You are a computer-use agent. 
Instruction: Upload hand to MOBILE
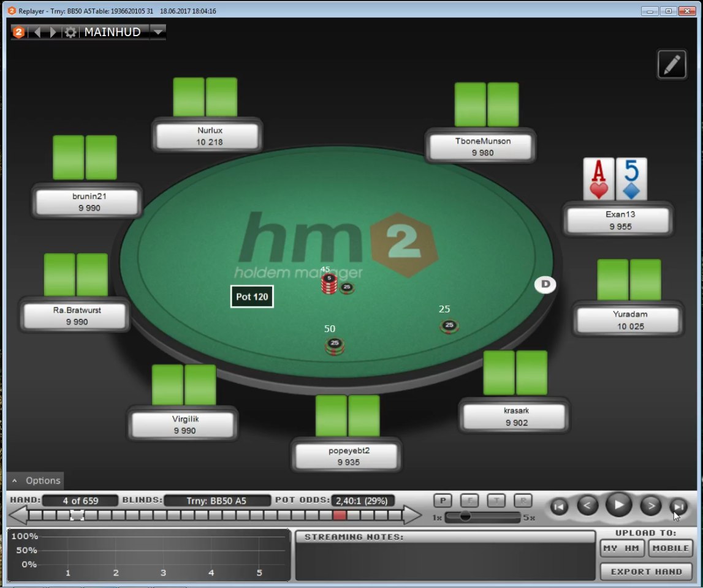(x=671, y=548)
